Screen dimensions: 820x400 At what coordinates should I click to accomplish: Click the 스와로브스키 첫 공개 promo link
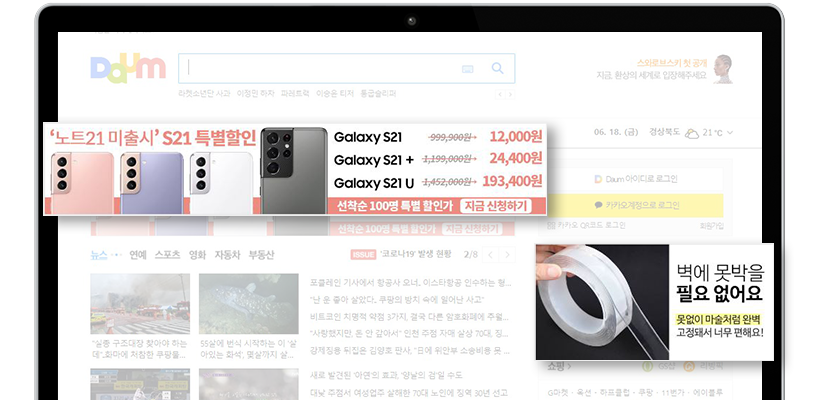pyautogui.click(x=671, y=63)
